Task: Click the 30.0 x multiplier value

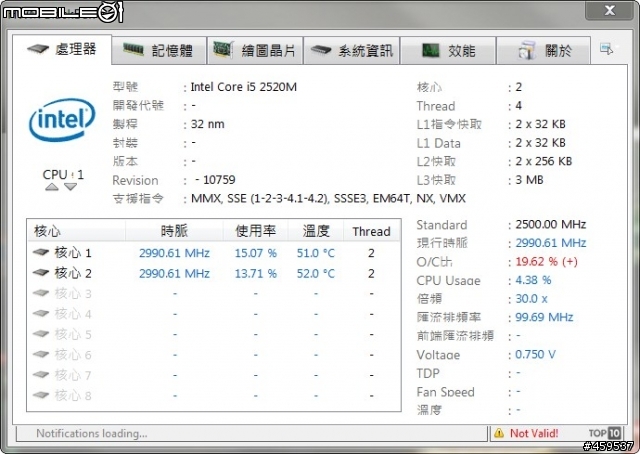Action: pyautogui.click(x=531, y=298)
